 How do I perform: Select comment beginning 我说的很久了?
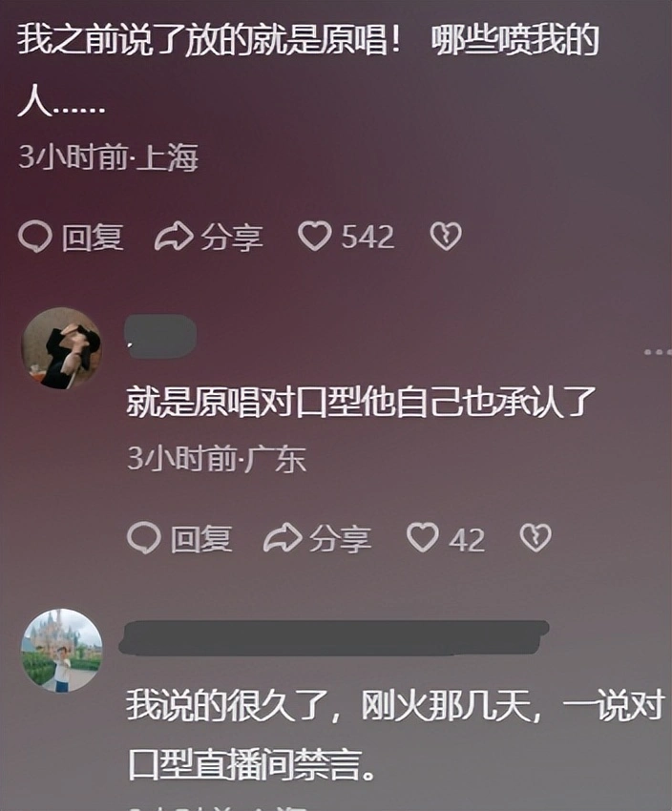(x=395, y=734)
